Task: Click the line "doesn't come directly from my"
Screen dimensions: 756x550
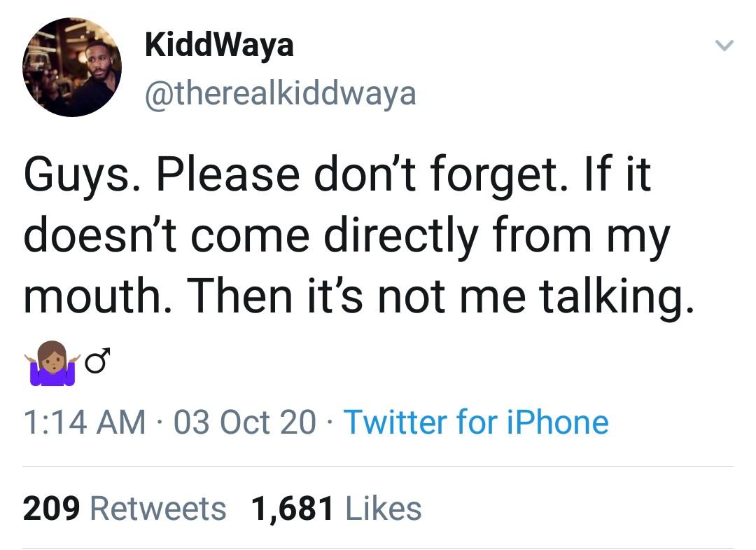Action: [x=346, y=236]
